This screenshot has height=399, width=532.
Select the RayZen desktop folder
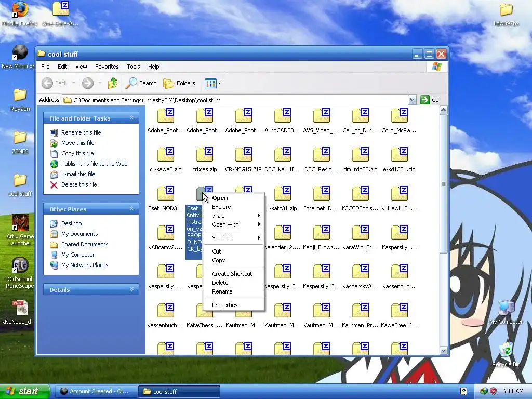20,100
